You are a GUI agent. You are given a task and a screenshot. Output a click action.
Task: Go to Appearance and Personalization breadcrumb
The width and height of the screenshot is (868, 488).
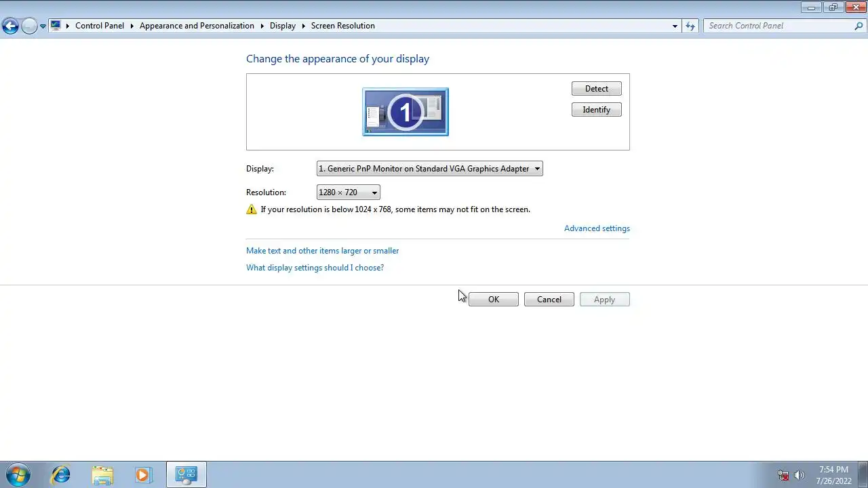197,26
